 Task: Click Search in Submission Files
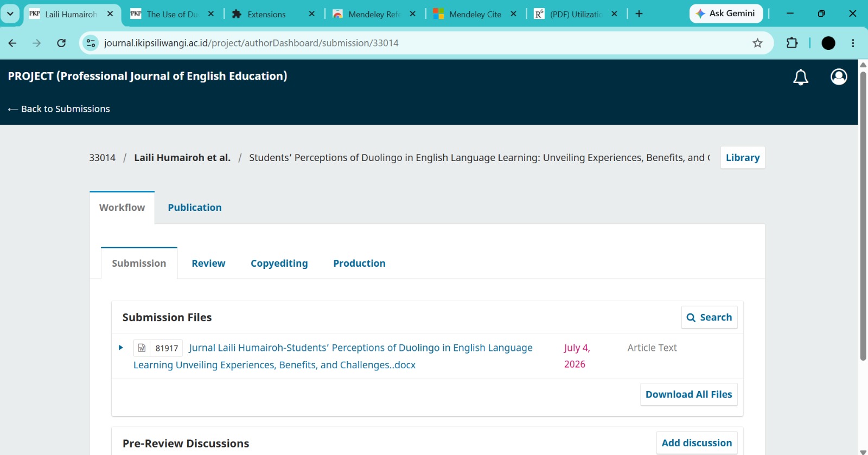(x=709, y=318)
